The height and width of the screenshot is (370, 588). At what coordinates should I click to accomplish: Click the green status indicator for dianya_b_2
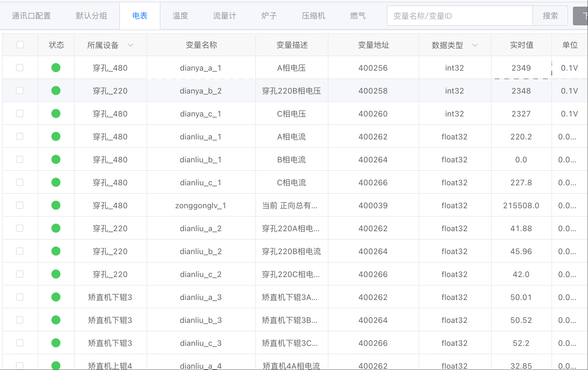(56, 91)
